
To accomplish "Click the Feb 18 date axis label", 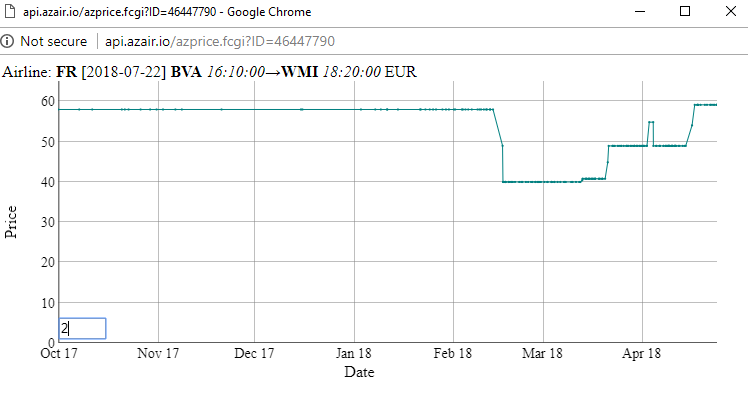I will coord(452,354).
